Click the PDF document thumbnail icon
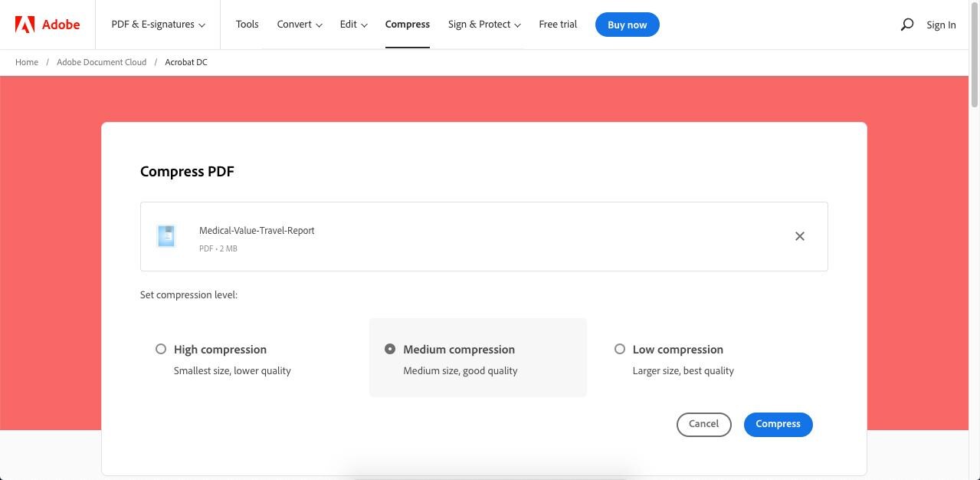Image resolution: width=980 pixels, height=480 pixels. point(166,236)
